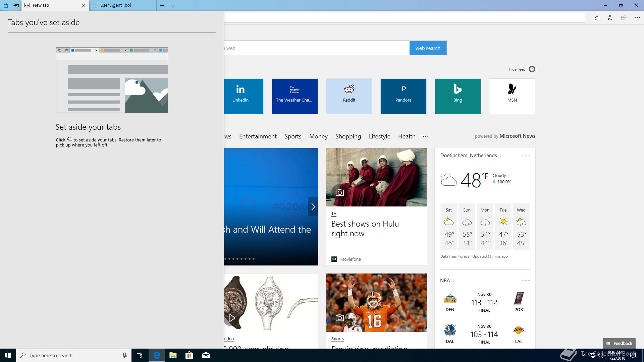Open NBA card options ellipsis

526,281
